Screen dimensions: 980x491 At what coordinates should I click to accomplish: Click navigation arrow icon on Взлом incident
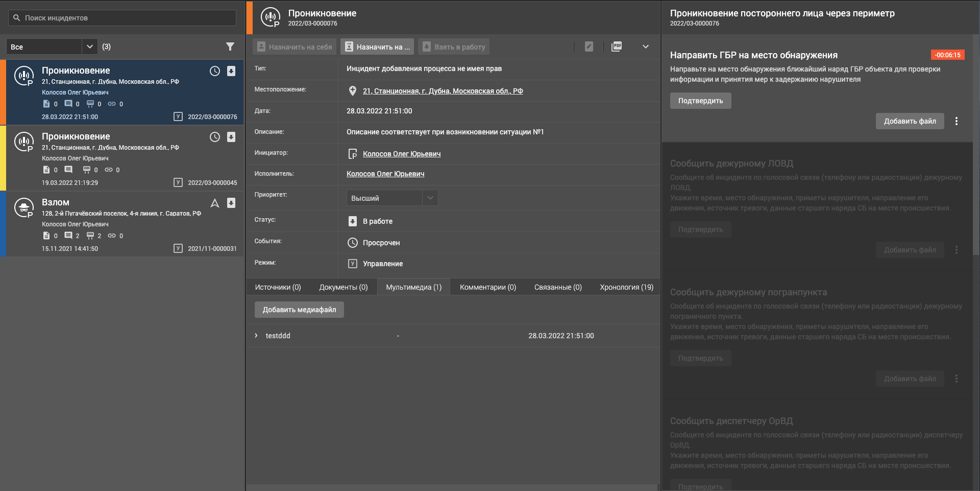coord(215,203)
